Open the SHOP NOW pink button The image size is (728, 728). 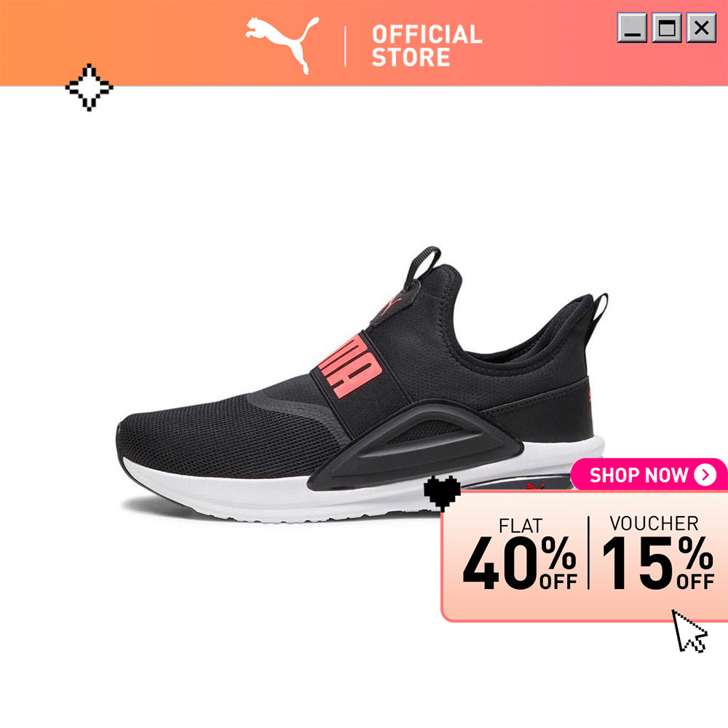649,475
